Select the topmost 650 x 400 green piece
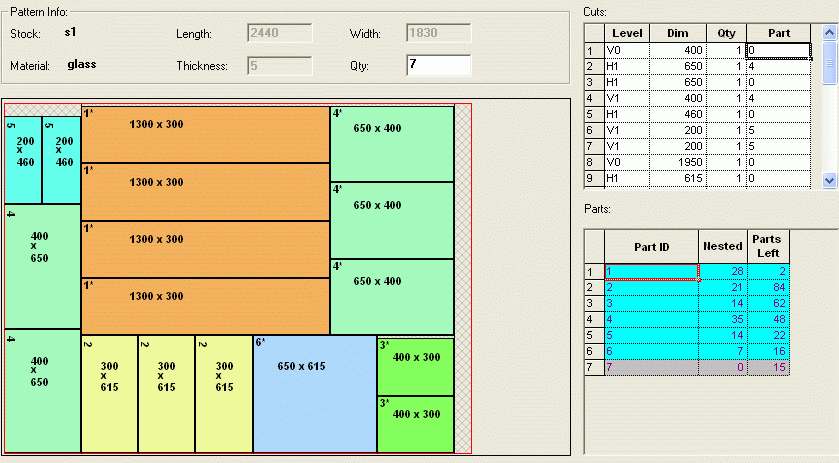Image resolution: width=839 pixels, height=463 pixels. click(x=392, y=143)
